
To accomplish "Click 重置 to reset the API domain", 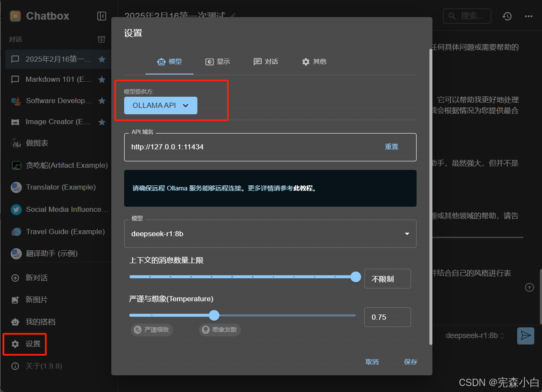I will (x=391, y=146).
